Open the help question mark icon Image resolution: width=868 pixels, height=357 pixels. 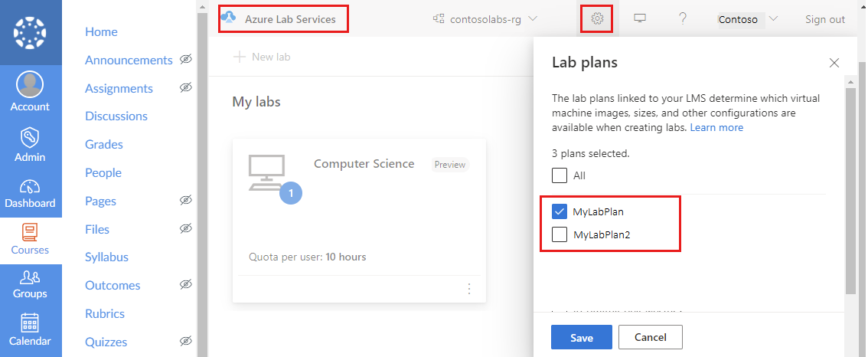[x=683, y=19]
